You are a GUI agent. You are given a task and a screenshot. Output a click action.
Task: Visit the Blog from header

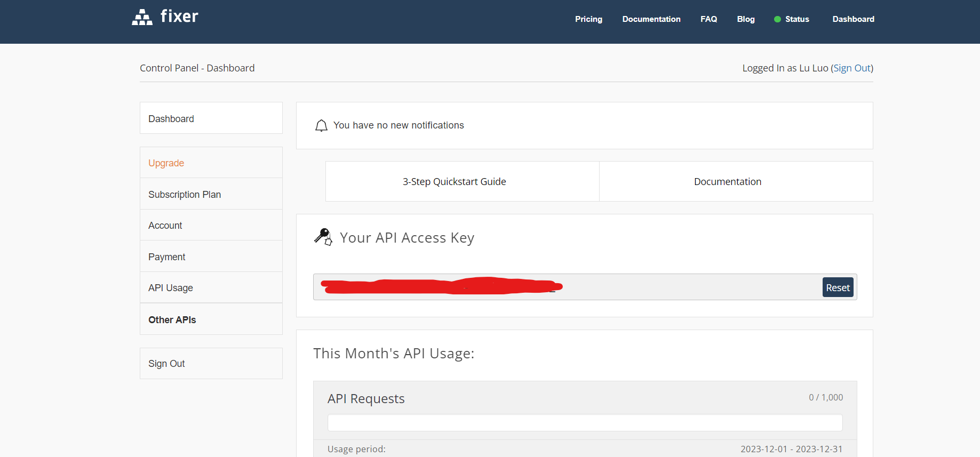[745, 19]
